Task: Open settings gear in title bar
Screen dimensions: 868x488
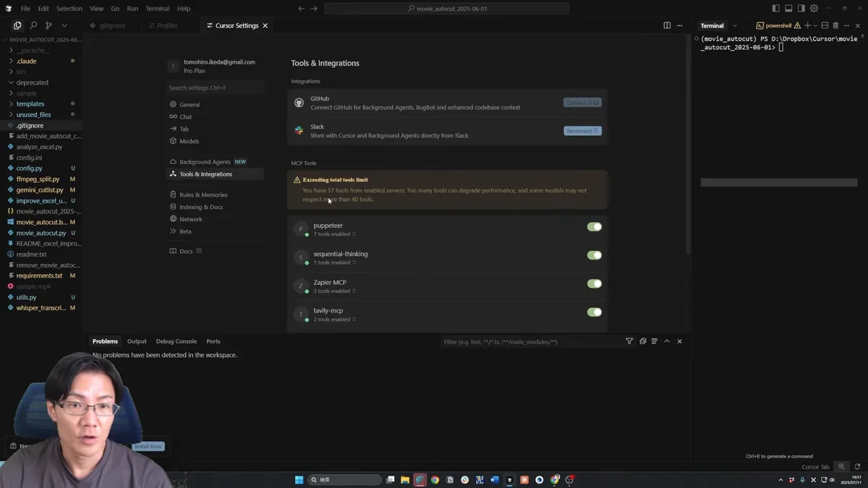Action: coord(814,9)
